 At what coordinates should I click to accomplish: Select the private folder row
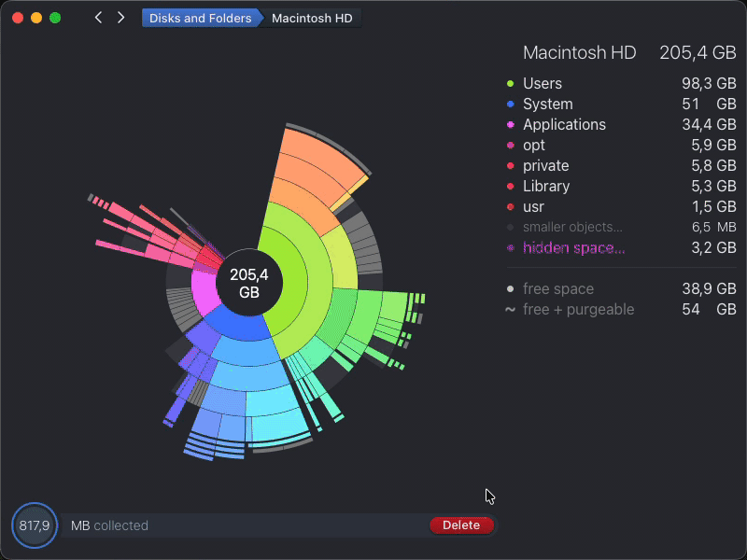point(621,165)
